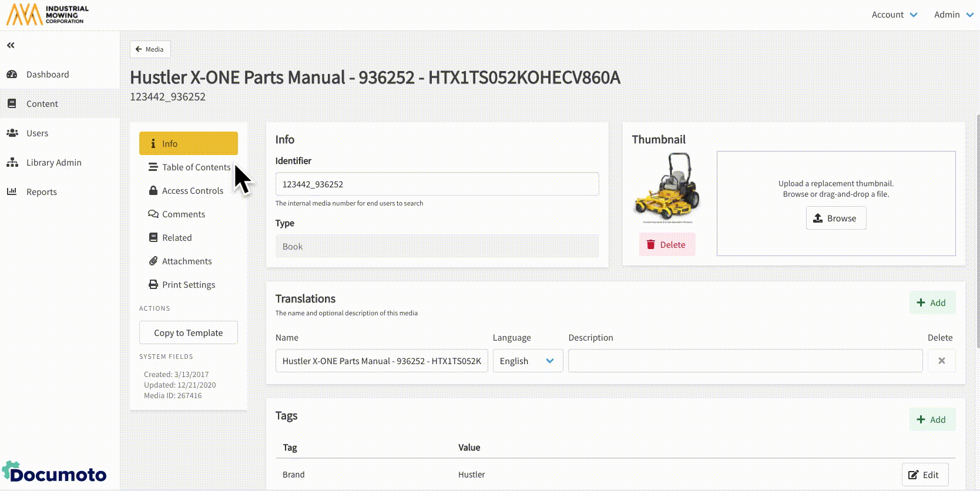Screen dimensions: 980x491
Task: Add a new translation
Action: point(932,303)
